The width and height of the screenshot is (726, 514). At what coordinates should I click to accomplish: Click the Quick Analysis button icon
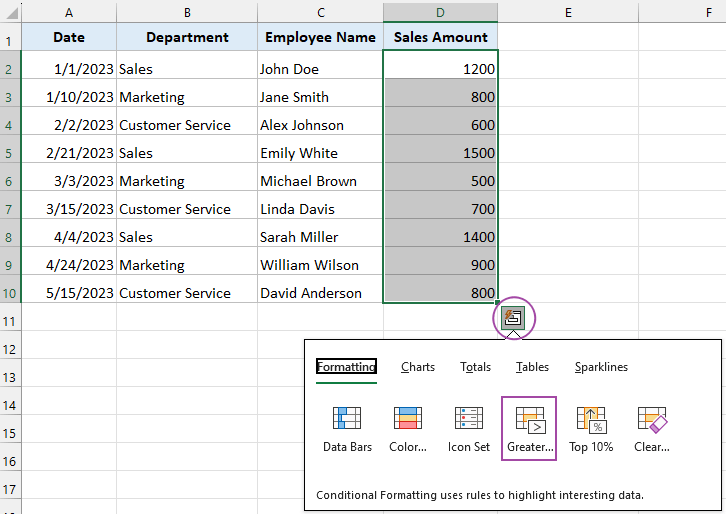515,318
